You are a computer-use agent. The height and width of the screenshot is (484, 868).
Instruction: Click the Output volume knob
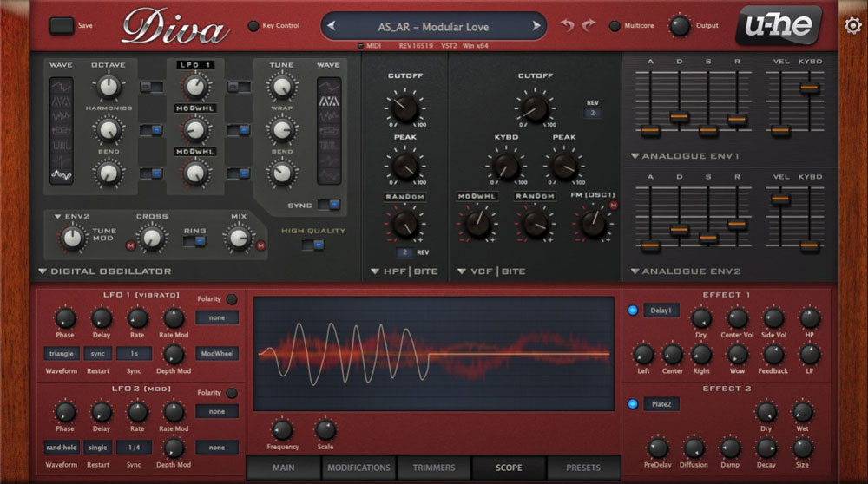(680, 25)
